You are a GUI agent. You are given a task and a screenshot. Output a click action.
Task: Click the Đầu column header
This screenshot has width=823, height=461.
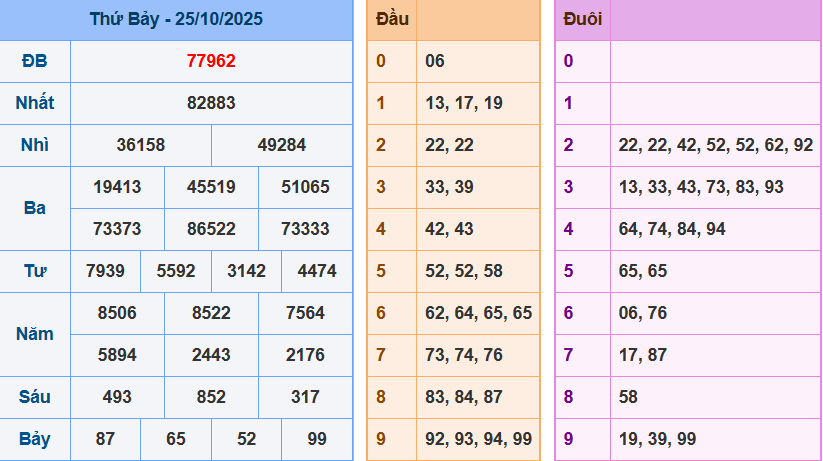tap(391, 19)
